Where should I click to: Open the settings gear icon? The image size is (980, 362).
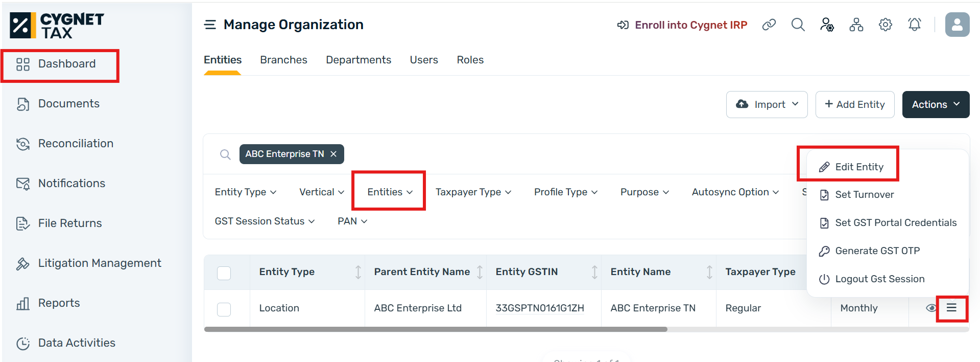tap(885, 25)
